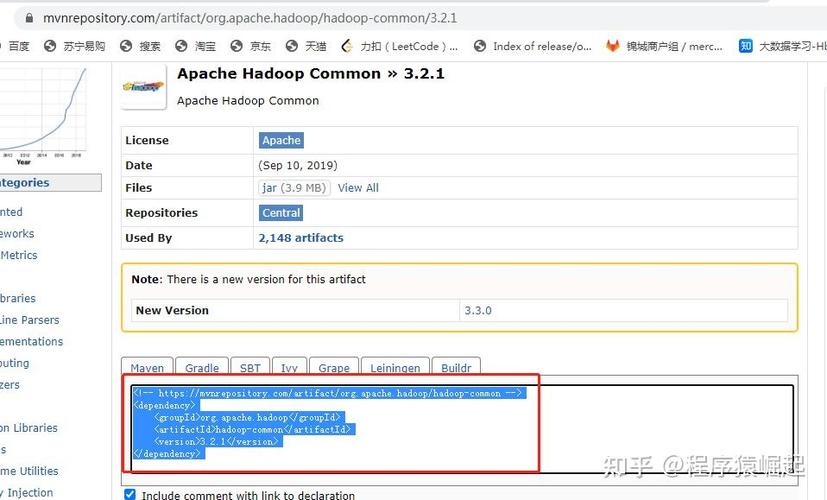827x500 pixels.
Task: Click the Apache license tag
Action: click(281, 140)
